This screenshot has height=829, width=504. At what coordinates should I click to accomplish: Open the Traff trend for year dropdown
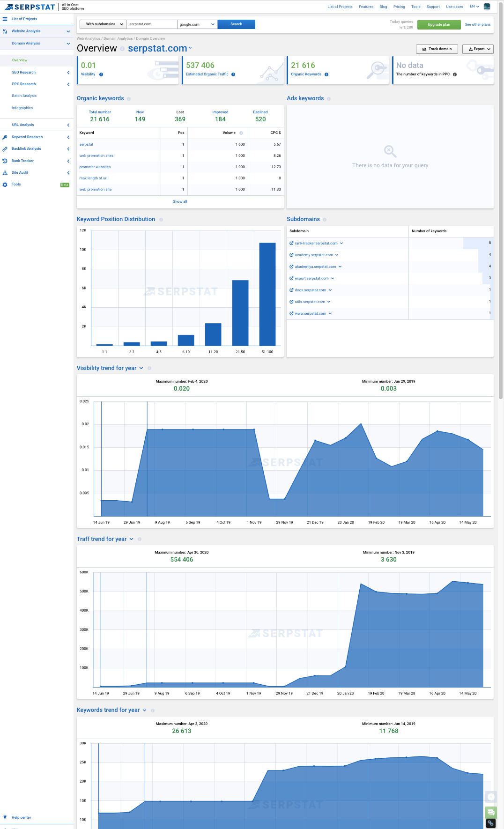point(132,539)
